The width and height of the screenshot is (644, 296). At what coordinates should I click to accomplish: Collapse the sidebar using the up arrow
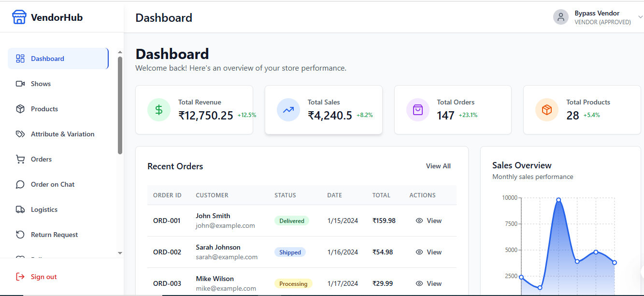point(119,51)
